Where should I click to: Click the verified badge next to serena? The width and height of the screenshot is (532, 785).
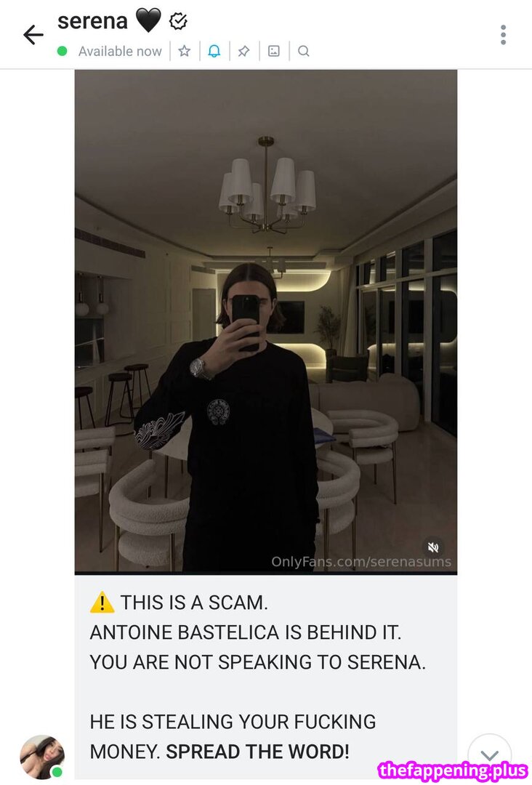(178, 21)
